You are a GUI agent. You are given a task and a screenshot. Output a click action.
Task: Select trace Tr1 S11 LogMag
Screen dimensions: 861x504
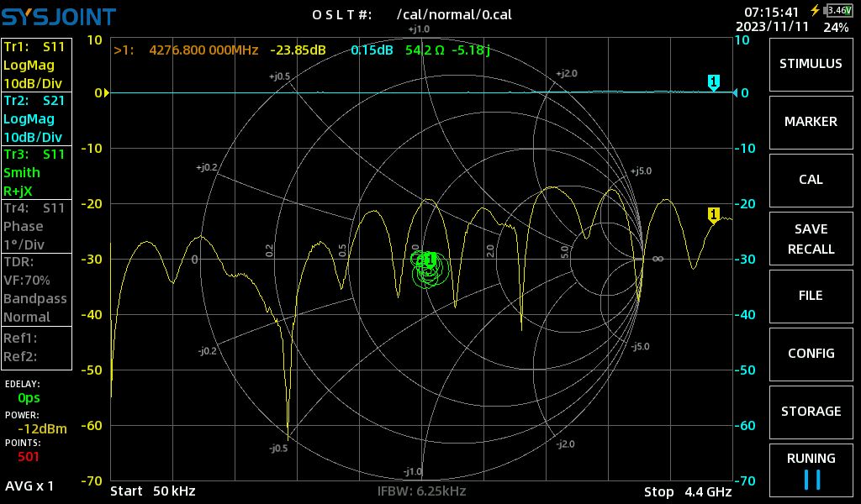36,65
